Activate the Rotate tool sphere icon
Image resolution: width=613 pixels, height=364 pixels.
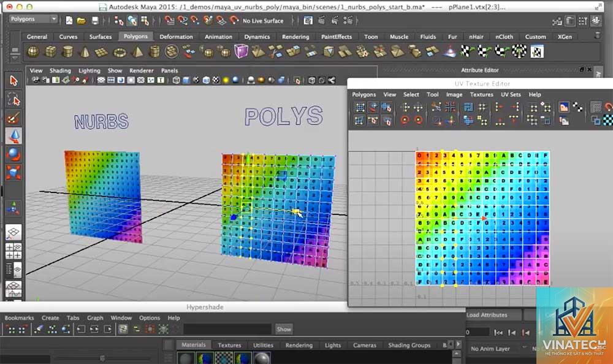pyautogui.click(x=13, y=154)
